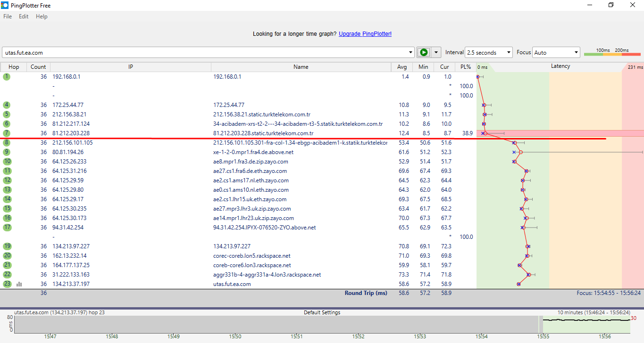
Task: Click the PingPlotter app icon in title bar
Action: pos(5,5)
